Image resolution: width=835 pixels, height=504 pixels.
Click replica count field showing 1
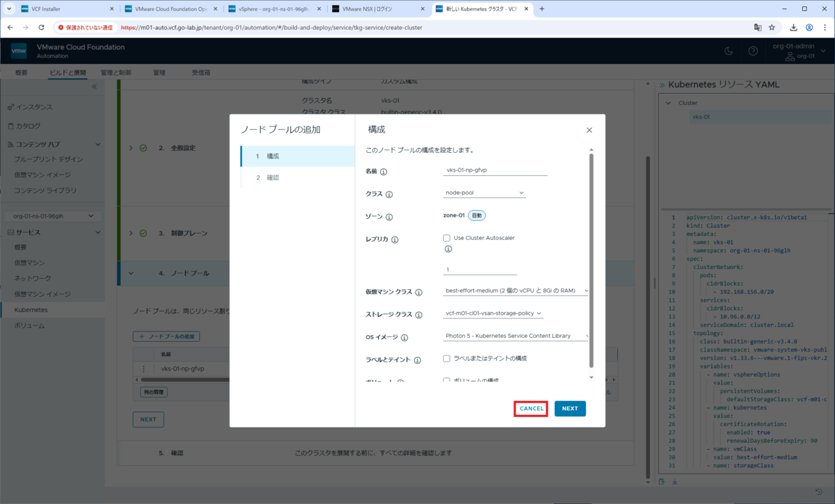[x=480, y=269]
